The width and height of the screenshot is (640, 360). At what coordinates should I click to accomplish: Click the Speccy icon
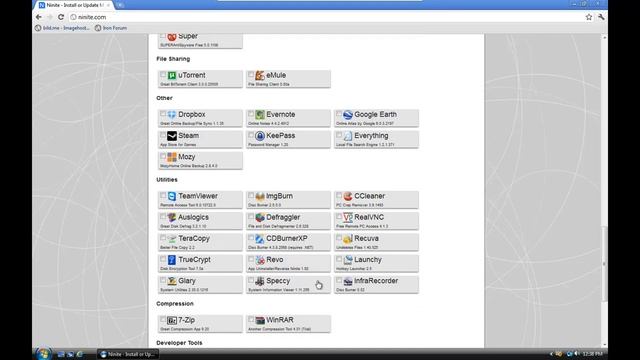click(x=260, y=281)
